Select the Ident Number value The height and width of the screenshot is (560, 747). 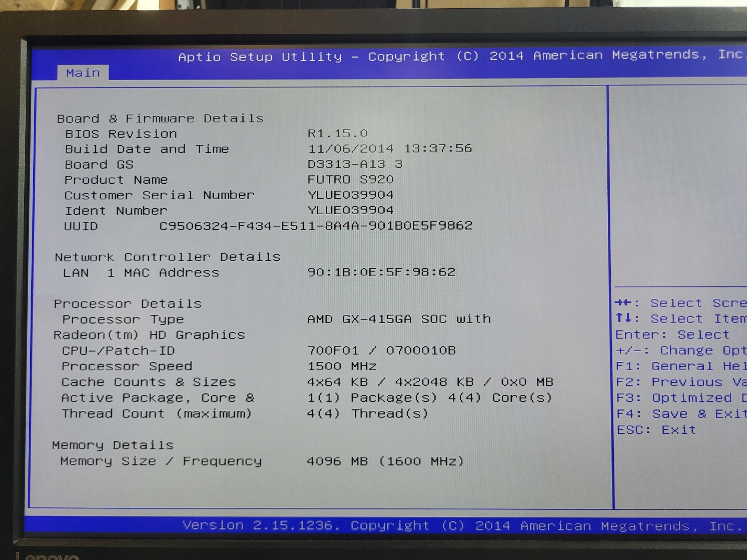pos(350,211)
